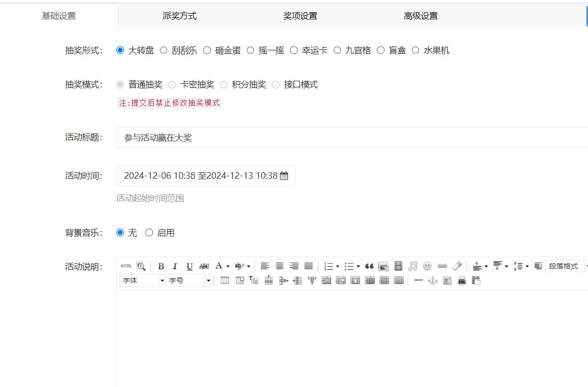Print the editor content
This screenshot has width=588, height=387.
462,280
